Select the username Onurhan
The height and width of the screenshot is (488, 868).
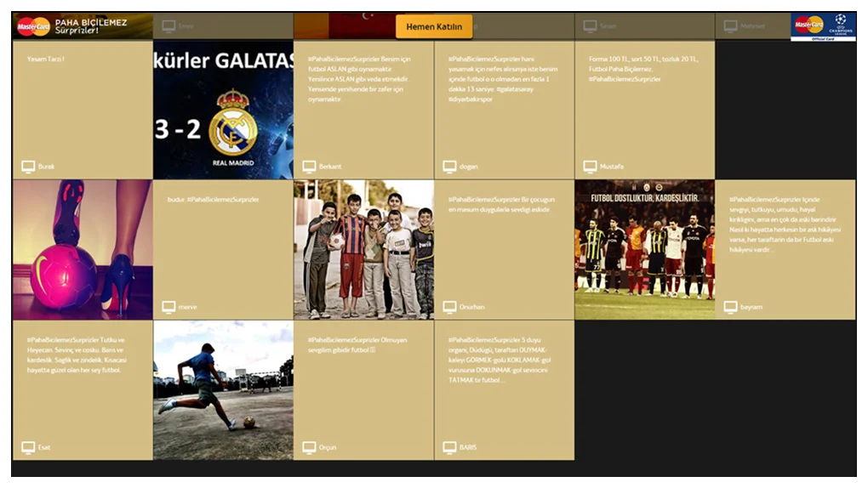[472, 307]
